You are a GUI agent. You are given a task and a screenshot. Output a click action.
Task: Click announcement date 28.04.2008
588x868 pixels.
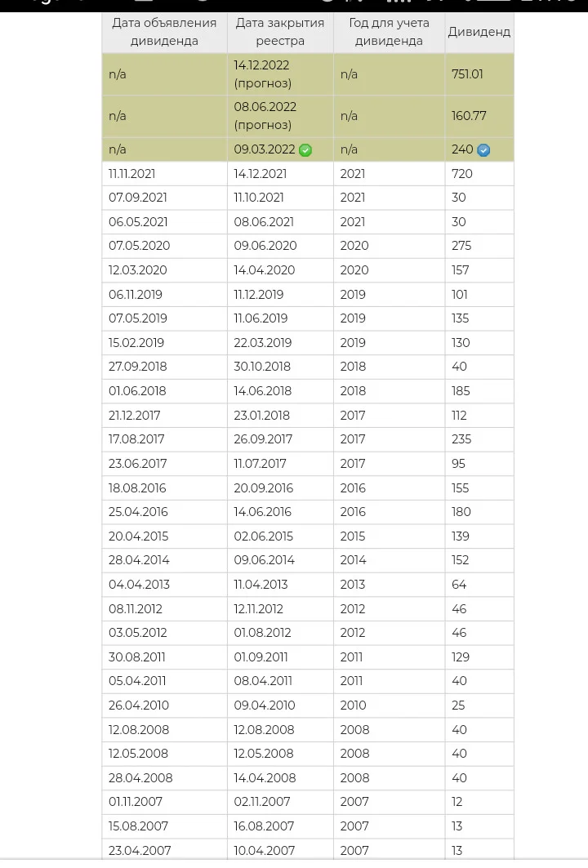click(x=140, y=778)
